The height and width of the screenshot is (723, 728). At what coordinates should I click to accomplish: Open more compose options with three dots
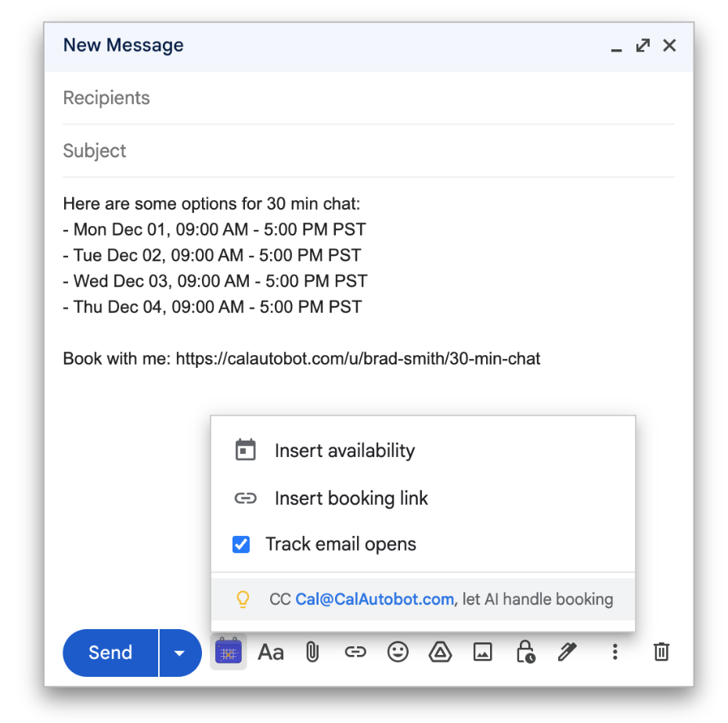[x=615, y=651]
